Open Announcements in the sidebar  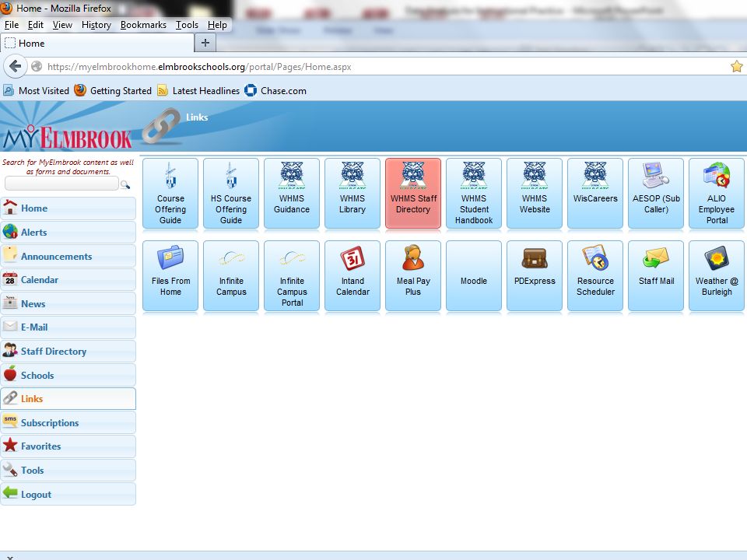68,256
